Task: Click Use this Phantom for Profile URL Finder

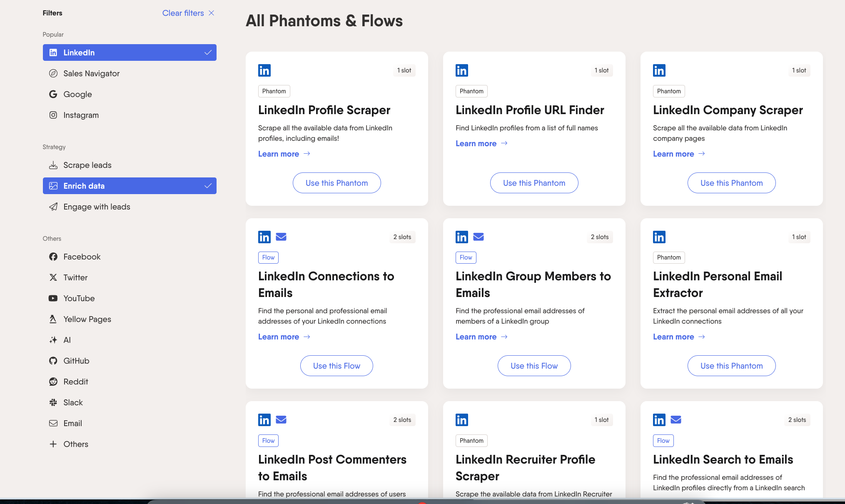Action: pyautogui.click(x=534, y=183)
